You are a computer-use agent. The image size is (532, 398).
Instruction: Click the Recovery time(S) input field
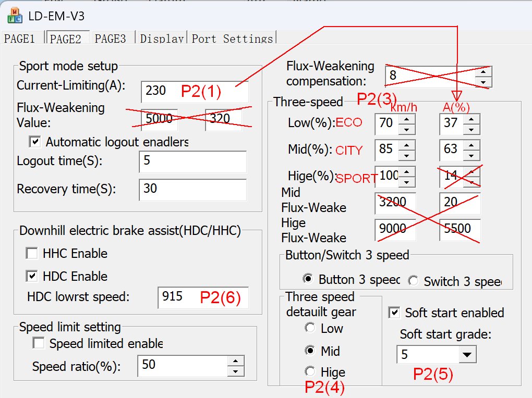[x=192, y=190]
